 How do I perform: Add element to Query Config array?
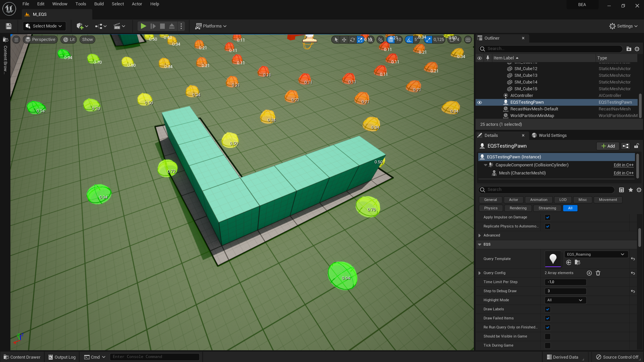(x=589, y=273)
